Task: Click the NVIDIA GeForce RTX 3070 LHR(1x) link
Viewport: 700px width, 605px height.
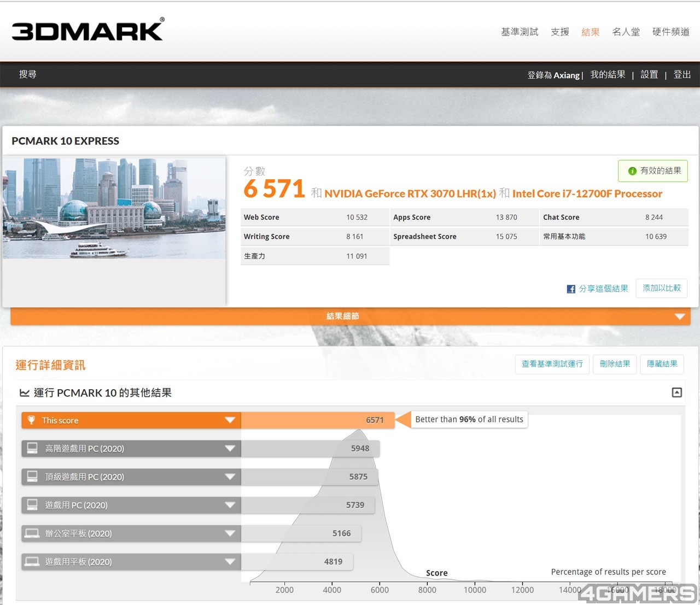Action: coord(410,194)
